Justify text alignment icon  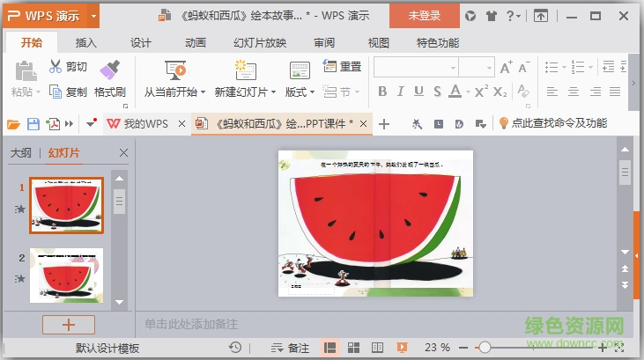coord(615,92)
